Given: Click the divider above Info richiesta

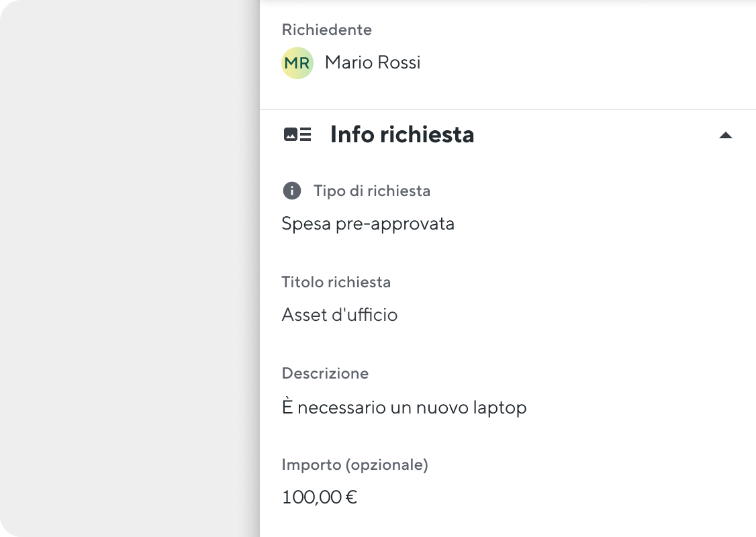Looking at the screenshot, I should coord(508,109).
